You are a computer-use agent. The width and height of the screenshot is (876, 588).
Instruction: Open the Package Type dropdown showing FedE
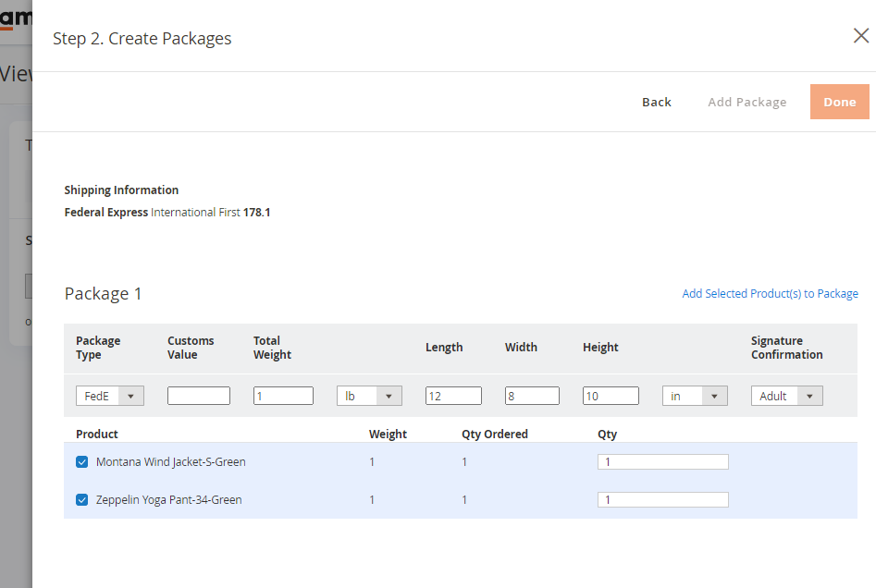(109, 395)
